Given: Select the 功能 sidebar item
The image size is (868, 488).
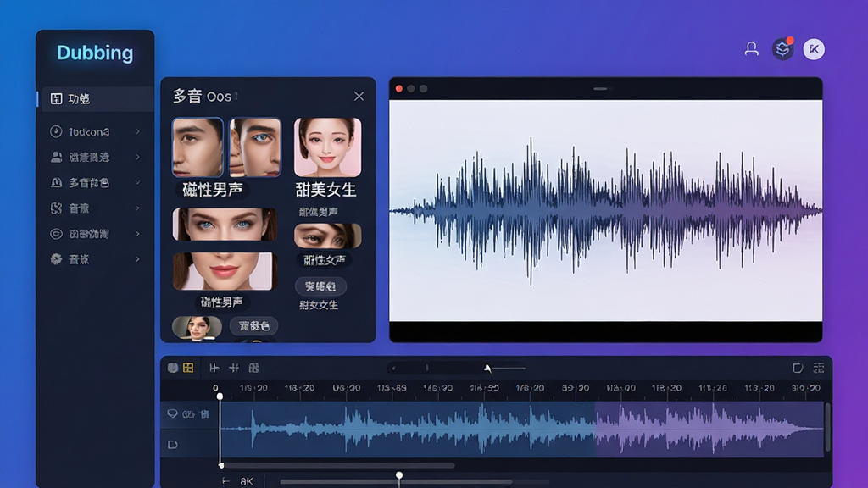Looking at the screenshot, I should (96, 99).
